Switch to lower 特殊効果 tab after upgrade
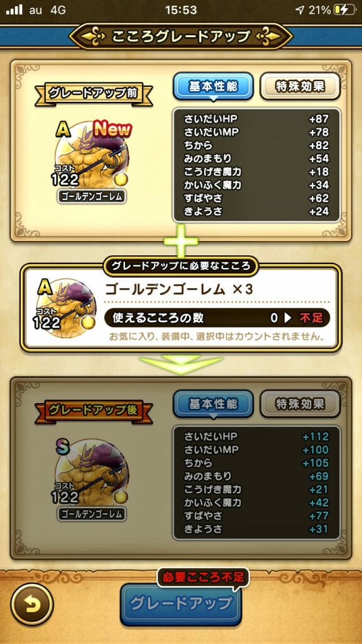 (x=300, y=404)
